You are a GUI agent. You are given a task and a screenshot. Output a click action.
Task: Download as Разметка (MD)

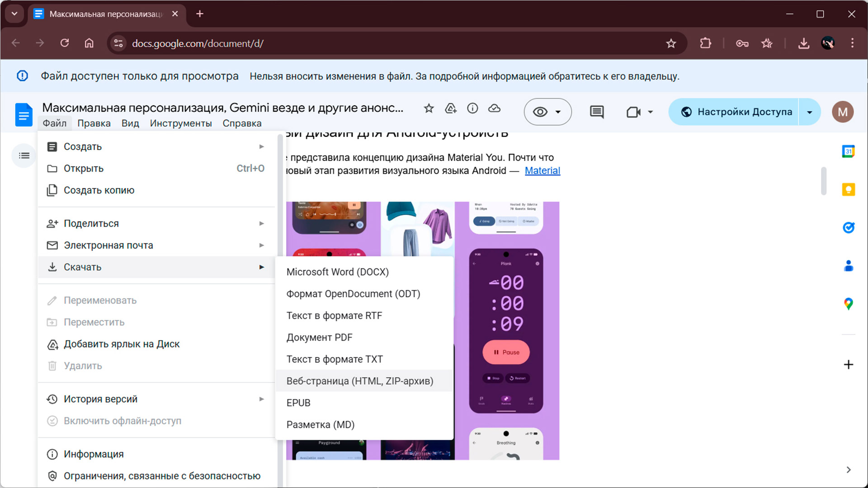[364, 425]
